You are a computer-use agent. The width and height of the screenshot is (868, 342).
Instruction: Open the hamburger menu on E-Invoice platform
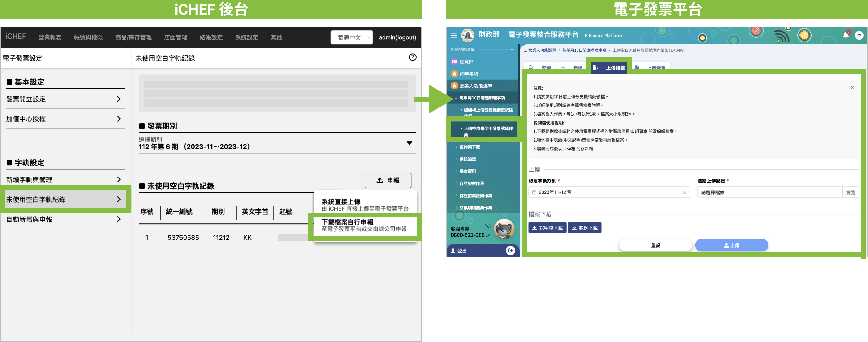click(x=454, y=35)
